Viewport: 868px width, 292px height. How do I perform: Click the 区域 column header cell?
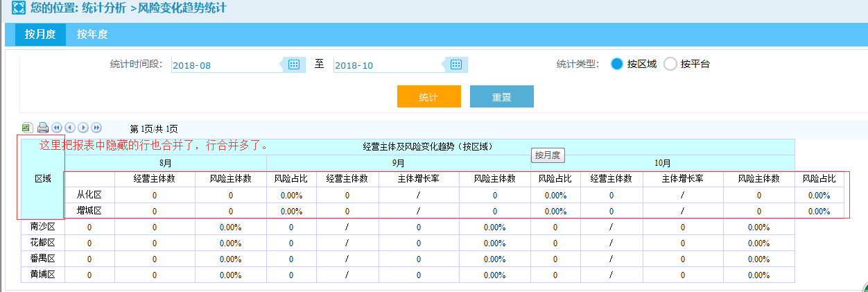(43, 179)
